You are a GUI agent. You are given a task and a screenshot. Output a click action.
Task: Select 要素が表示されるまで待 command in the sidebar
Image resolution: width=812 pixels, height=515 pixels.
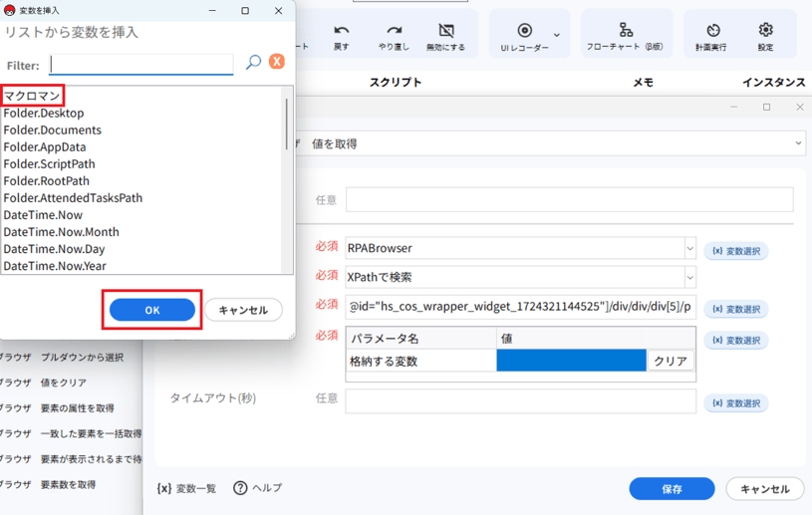pyautogui.click(x=91, y=458)
